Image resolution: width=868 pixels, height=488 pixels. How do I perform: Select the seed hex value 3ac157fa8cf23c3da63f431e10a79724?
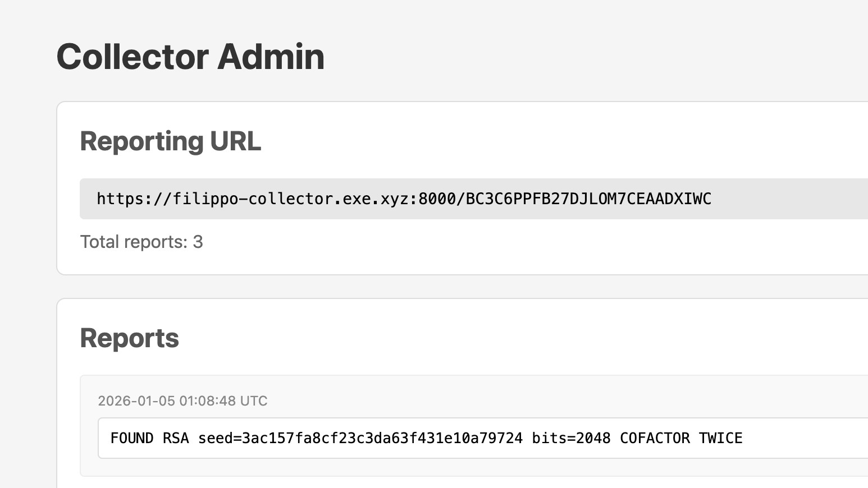tap(382, 438)
